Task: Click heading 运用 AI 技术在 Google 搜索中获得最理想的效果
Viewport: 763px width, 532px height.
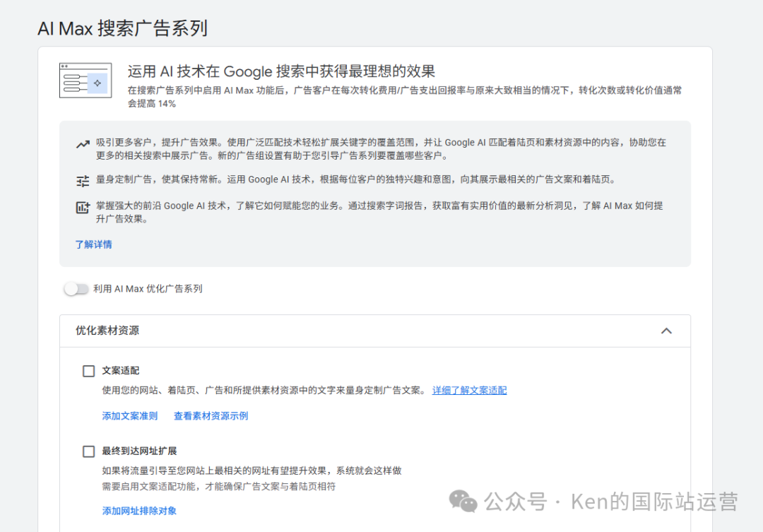Action: (281, 71)
